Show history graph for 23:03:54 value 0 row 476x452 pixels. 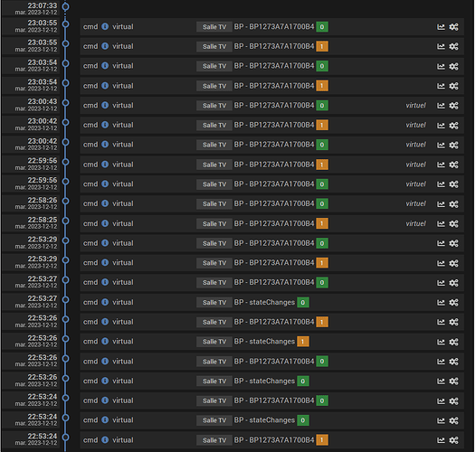(x=441, y=66)
